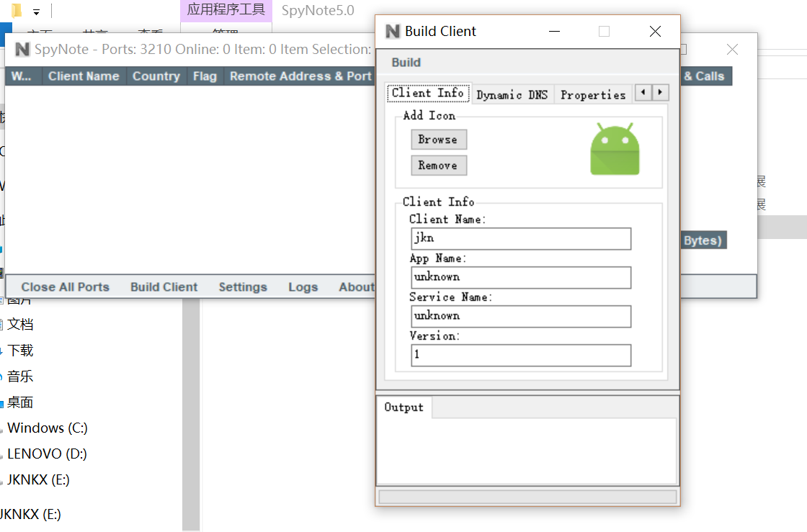This screenshot has width=807, height=532.
Task: Select the Output tab
Action: 404,407
